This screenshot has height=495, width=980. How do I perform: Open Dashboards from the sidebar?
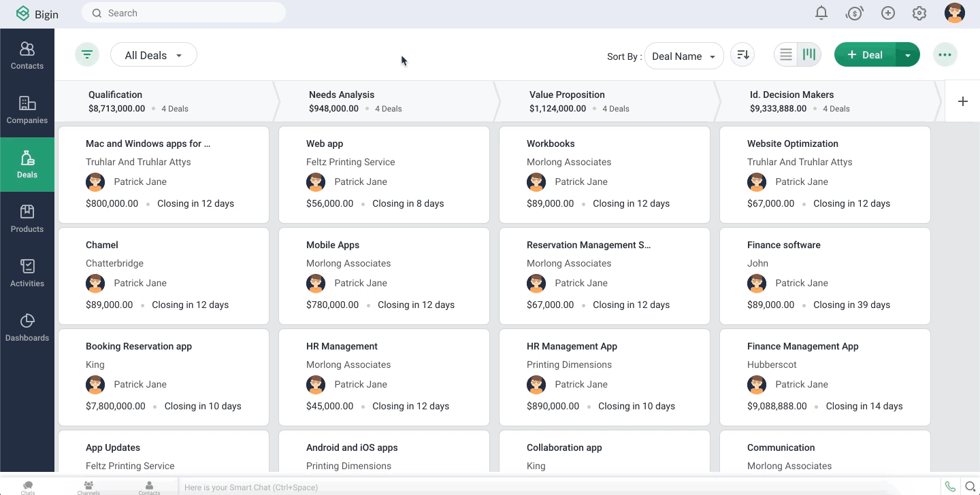click(x=27, y=328)
